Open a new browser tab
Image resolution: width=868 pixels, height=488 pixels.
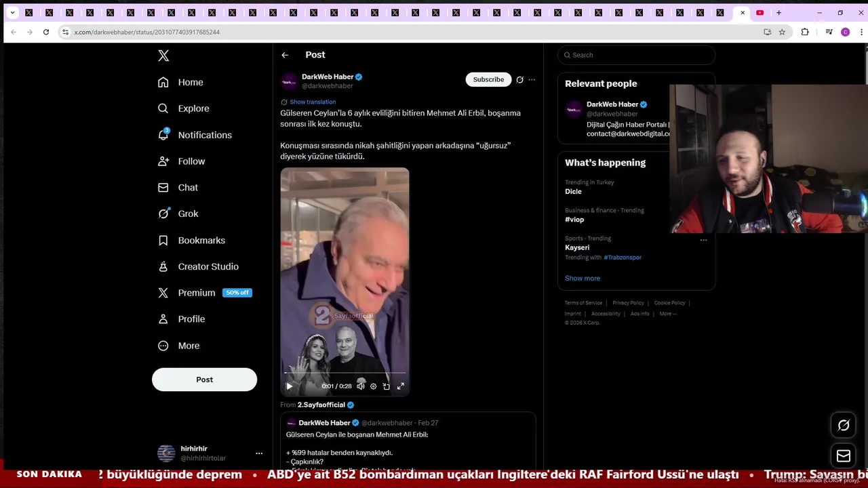[778, 12]
